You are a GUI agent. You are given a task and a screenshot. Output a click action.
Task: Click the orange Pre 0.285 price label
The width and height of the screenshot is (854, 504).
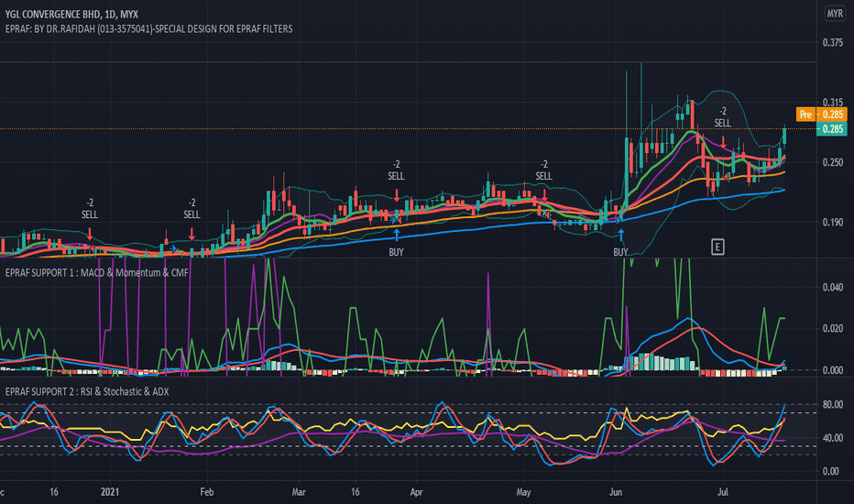point(821,115)
